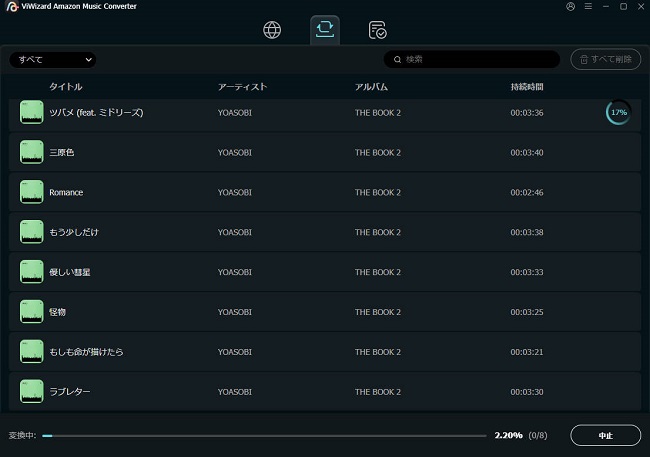Image resolution: width=650 pixels, height=457 pixels.
Task: Click THE BOOK 2 in 怪物 row
Action: coord(378,312)
